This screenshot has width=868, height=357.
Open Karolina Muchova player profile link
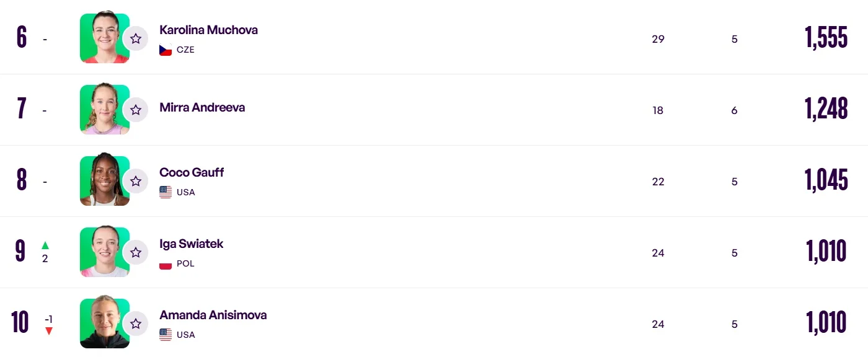(208, 30)
